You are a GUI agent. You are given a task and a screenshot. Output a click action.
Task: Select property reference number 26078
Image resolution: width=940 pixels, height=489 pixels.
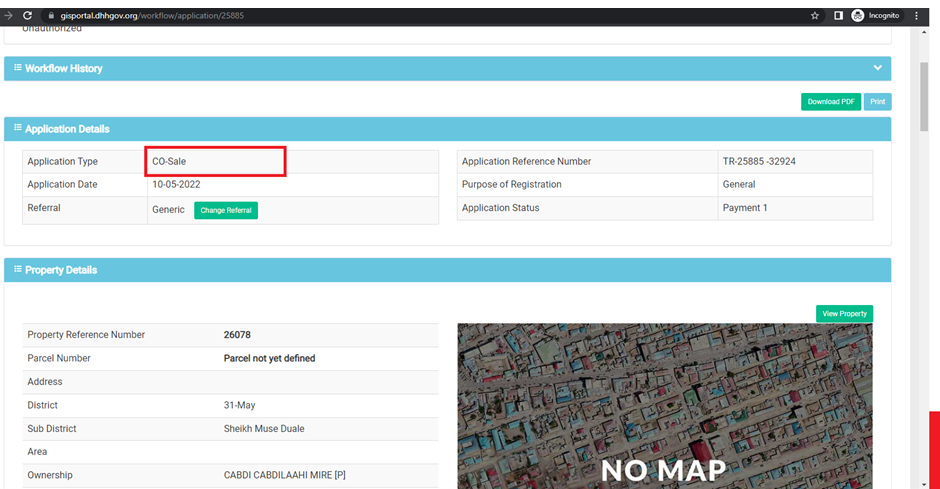tap(237, 335)
